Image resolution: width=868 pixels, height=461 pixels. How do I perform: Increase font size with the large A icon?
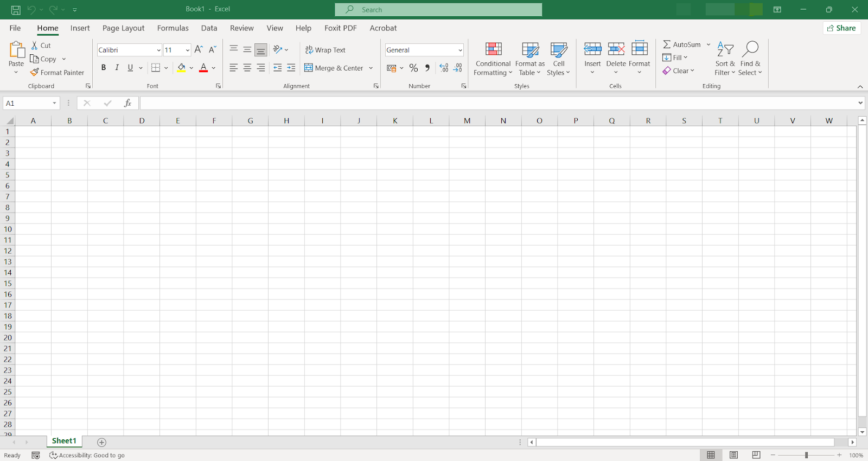click(x=199, y=49)
